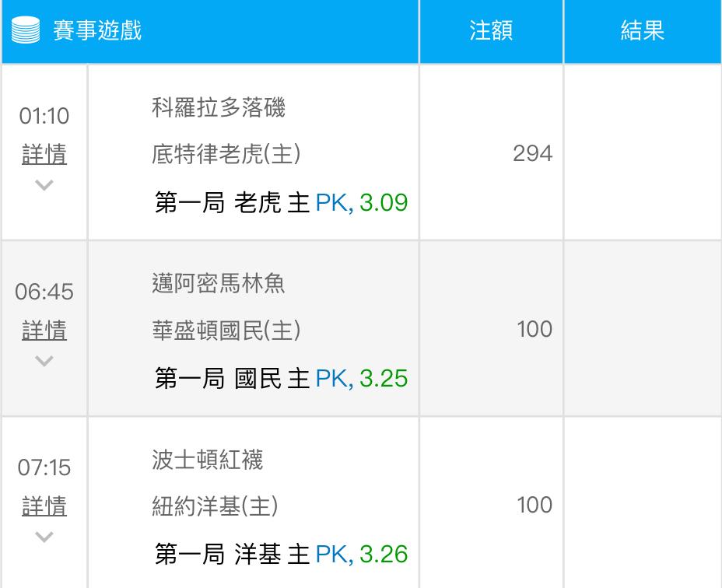Viewport: 722px width, 588px height.
Task: Expand the chevron under the 07:15 bet
Action: [44, 537]
